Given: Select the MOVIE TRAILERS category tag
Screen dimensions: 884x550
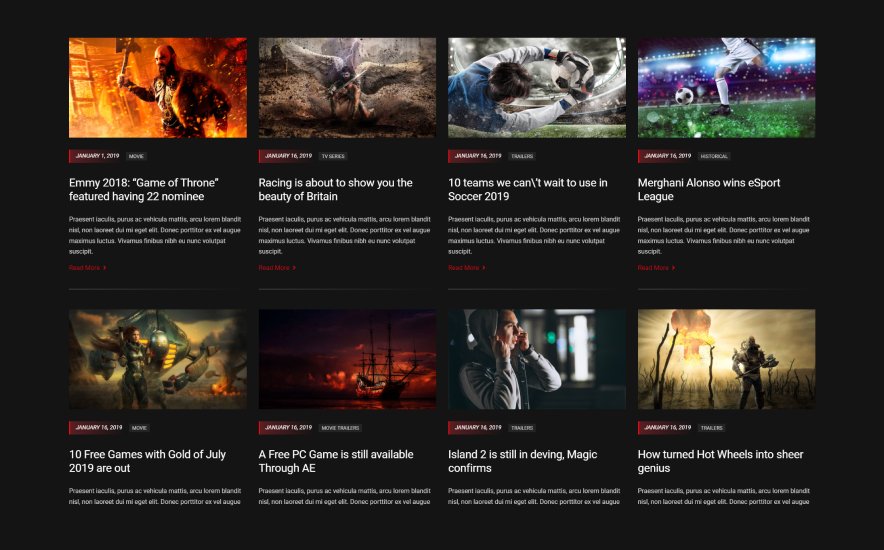Looking at the screenshot, I should 340,428.
